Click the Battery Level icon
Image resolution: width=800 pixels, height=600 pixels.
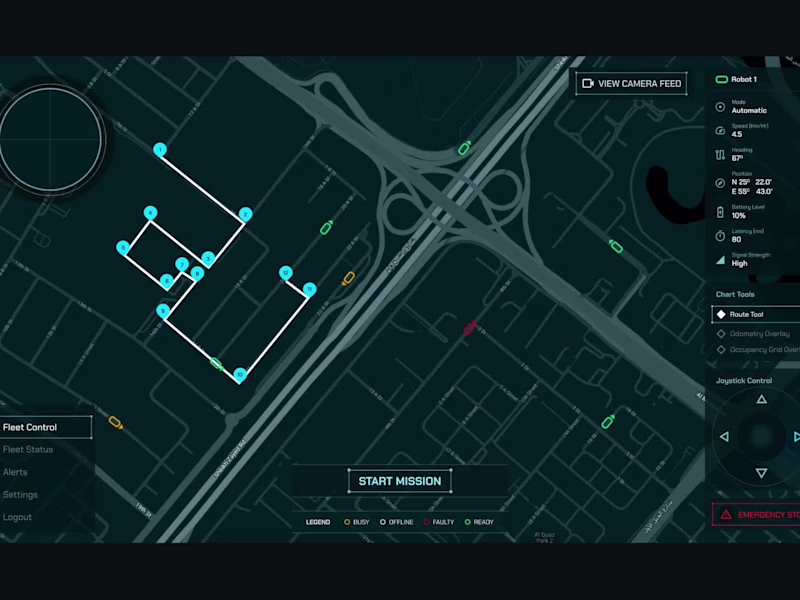[x=720, y=212]
